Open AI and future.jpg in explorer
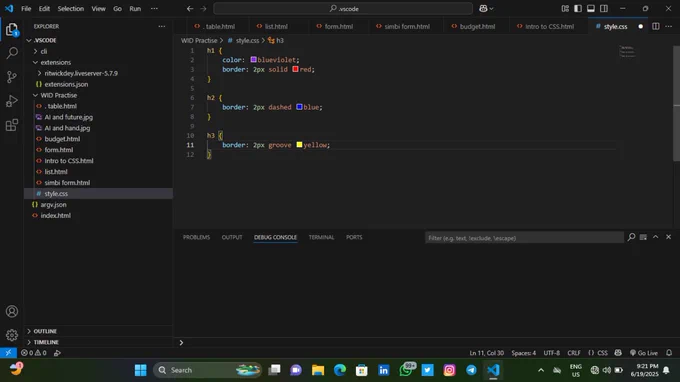This screenshot has height=382, width=680. [68, 117]
